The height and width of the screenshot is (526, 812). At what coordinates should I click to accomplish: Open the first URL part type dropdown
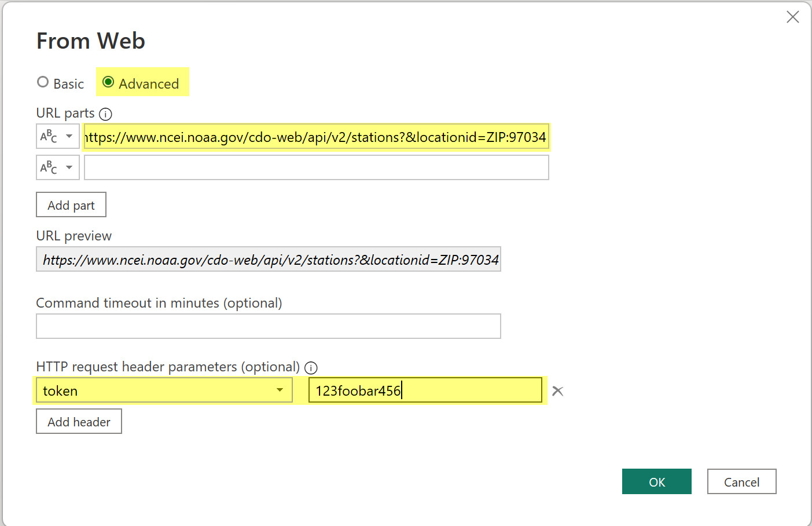tap(69, 137)
